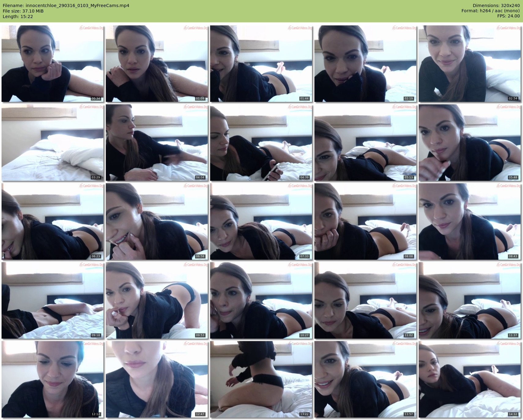Select the thumbnail at 11:02
Image resolution: width=523 pixels, height=420 pixels.
tap(365, 300)
